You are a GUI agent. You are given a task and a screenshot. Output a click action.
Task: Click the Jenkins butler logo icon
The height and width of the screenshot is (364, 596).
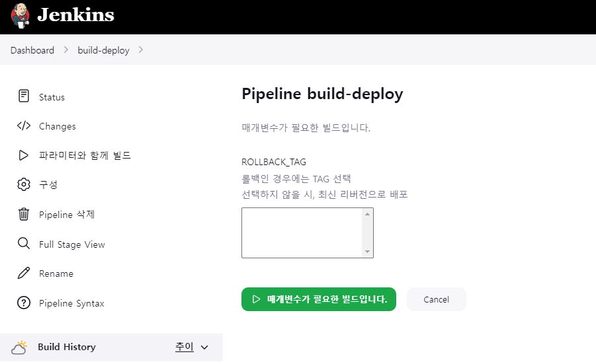pos(20,16)
